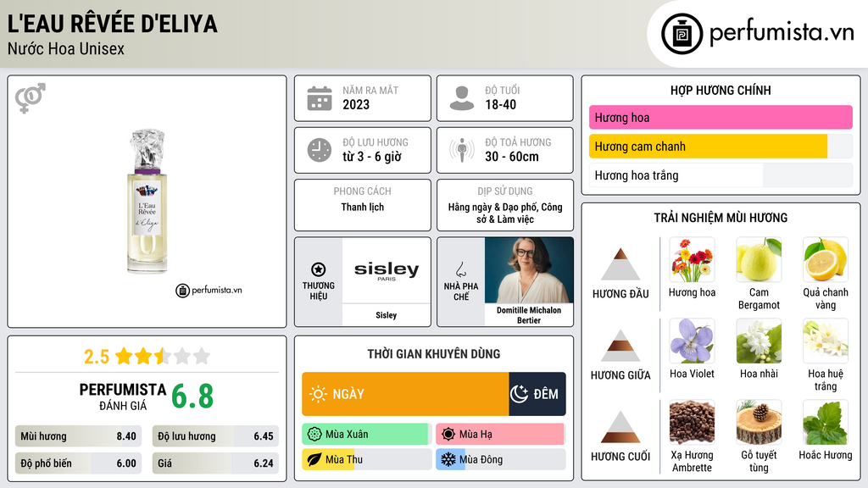Click the last empty rating star

pos(202,356)
